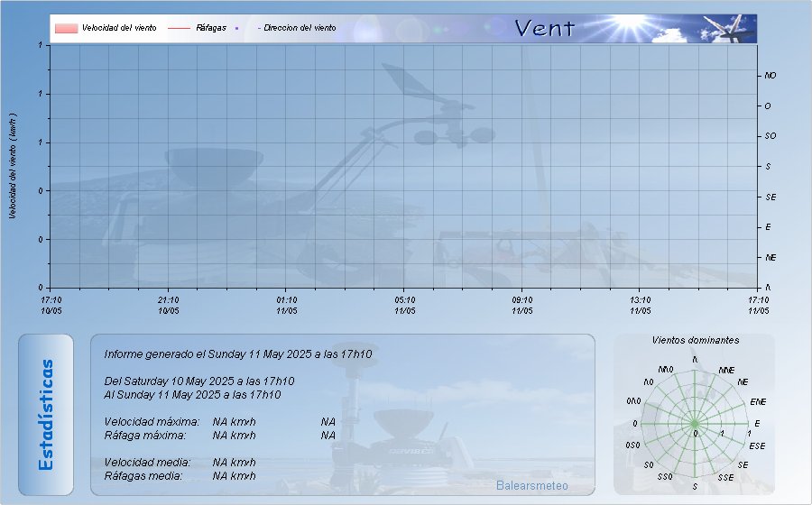Click the 13:10 11/05 time axis label
This screenshot has height=505, width=812.
640,306
